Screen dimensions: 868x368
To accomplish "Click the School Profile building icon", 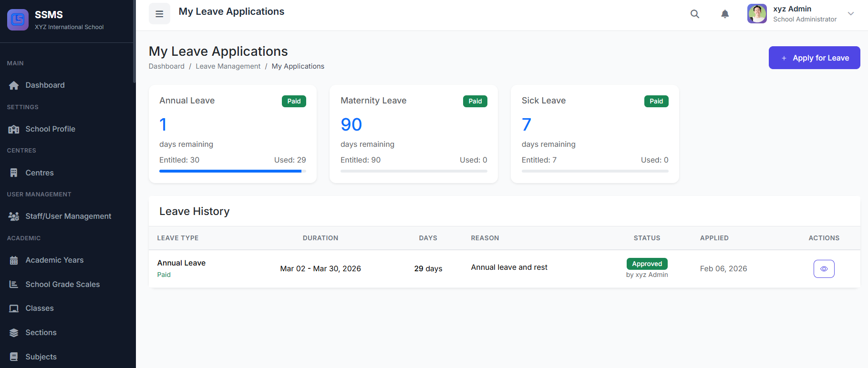I will pos(14,129).
